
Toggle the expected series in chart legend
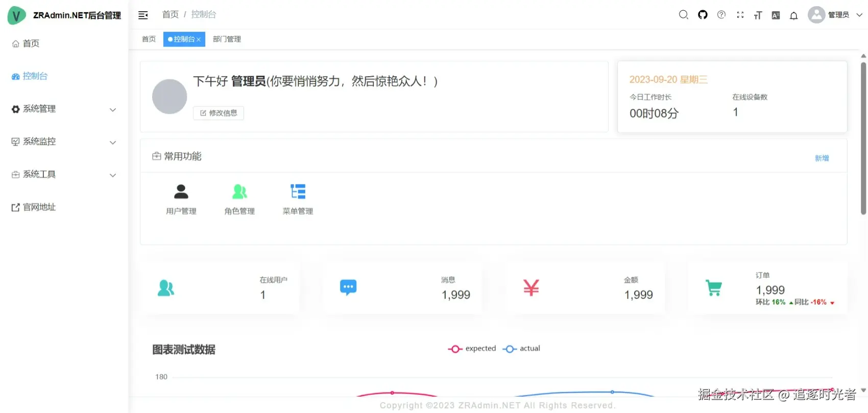click(472, 349)
